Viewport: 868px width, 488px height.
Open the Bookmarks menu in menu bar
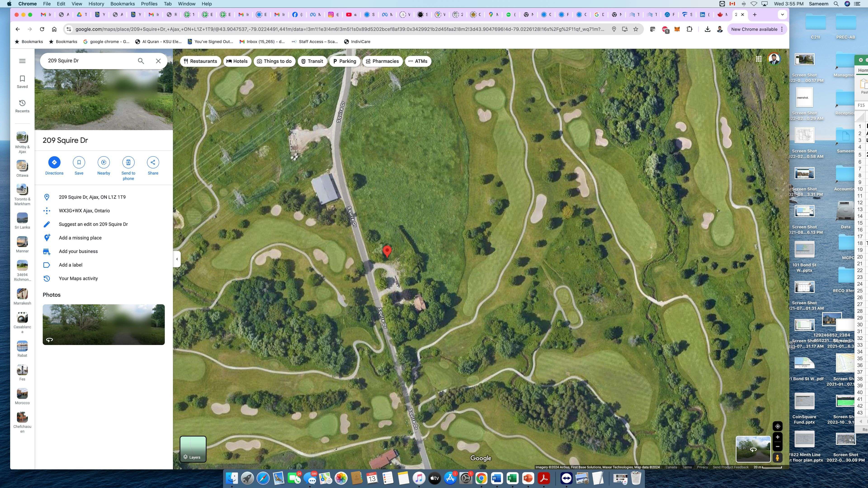click(122, 4)
